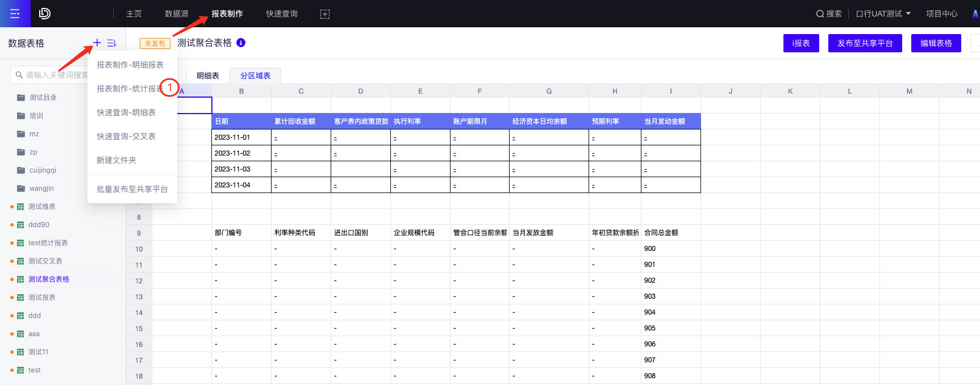Click the dashed-square plus icon in navbar

(x=325, y=14)
